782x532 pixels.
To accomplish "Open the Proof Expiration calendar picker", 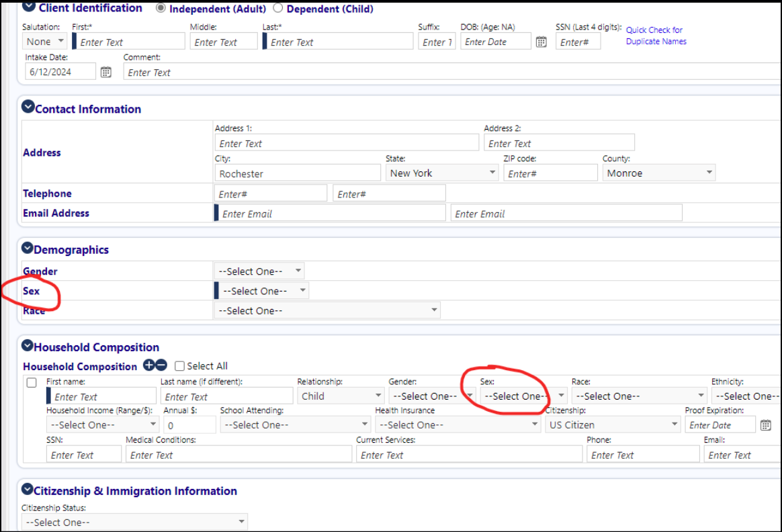I will pyautogui.click(x=766, y=425).
